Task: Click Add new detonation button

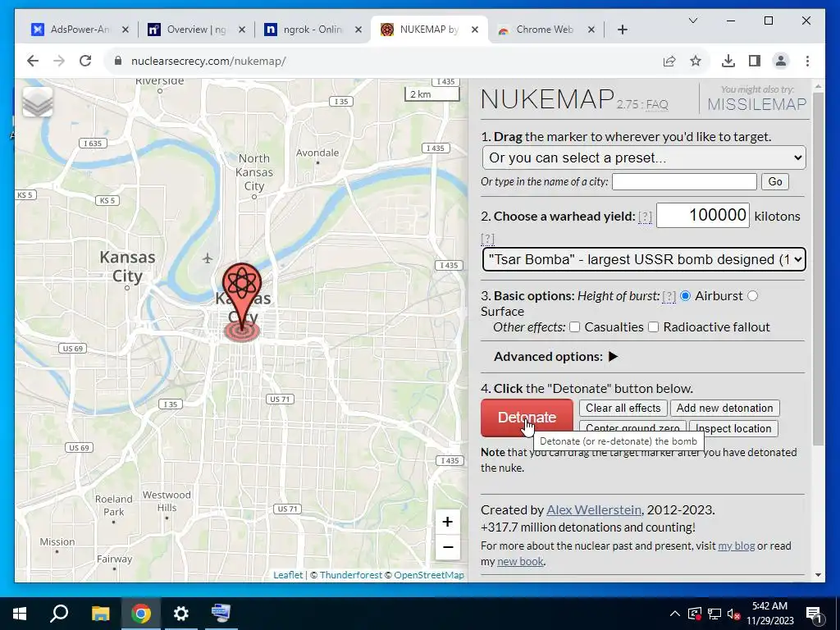Action: pyautogui.click(x=725, y=409)
